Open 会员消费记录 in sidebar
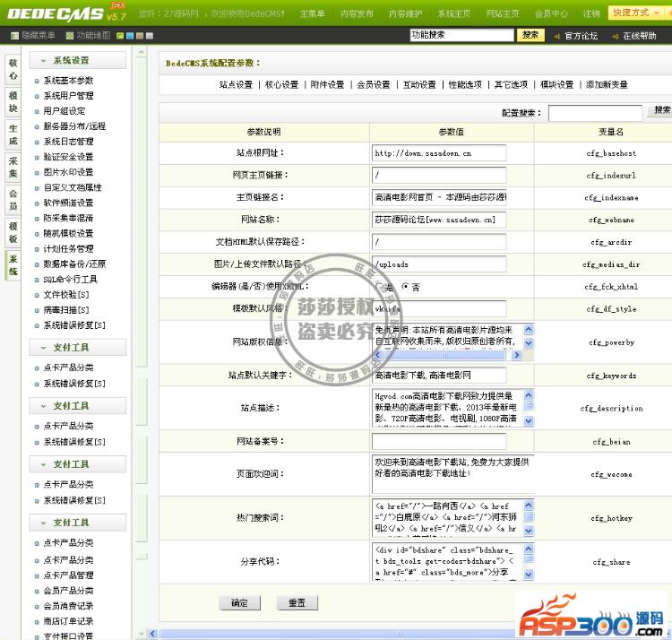 pyautogui.click(x=68, y=606)
